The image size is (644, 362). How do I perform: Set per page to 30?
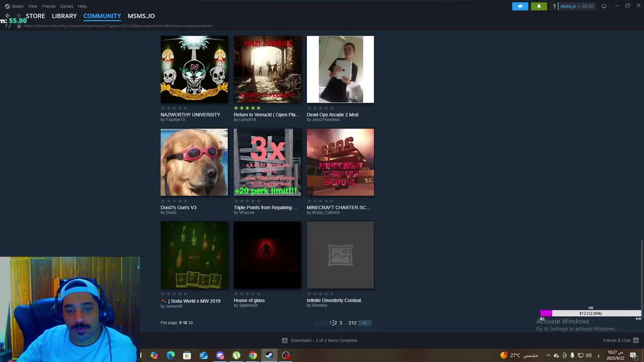tap(190, 323)
